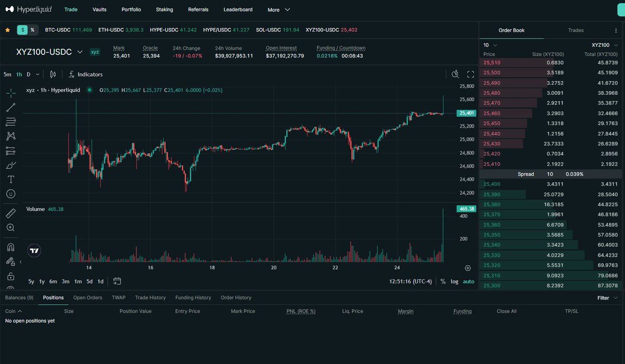This screenshot has height=364, width=625.
Task: Switch to the Open Orders tab
Action: point(88,297)
